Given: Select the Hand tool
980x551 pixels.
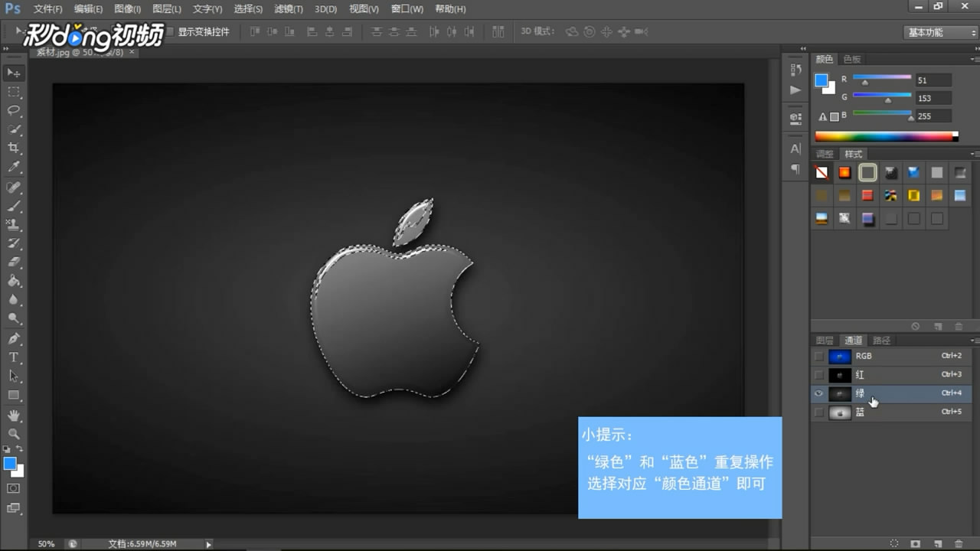Looking at the screenshot, I should (x=14, y=416).
